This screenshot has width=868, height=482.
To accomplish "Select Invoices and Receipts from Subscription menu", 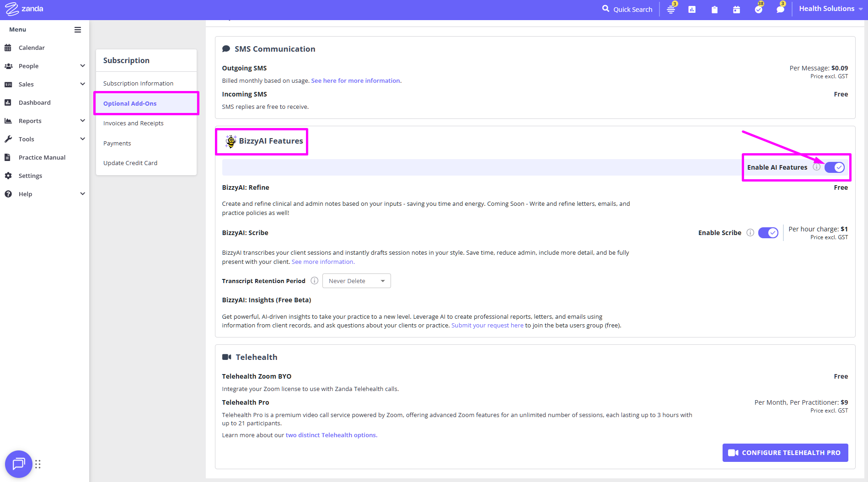I will click(x=133, y=123).
